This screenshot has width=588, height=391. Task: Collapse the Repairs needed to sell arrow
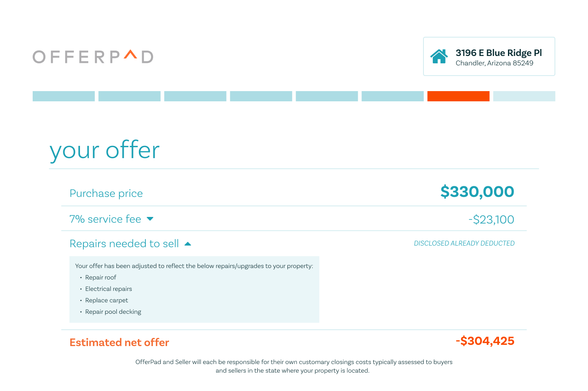pyautogui.click(x=188, y=244)
